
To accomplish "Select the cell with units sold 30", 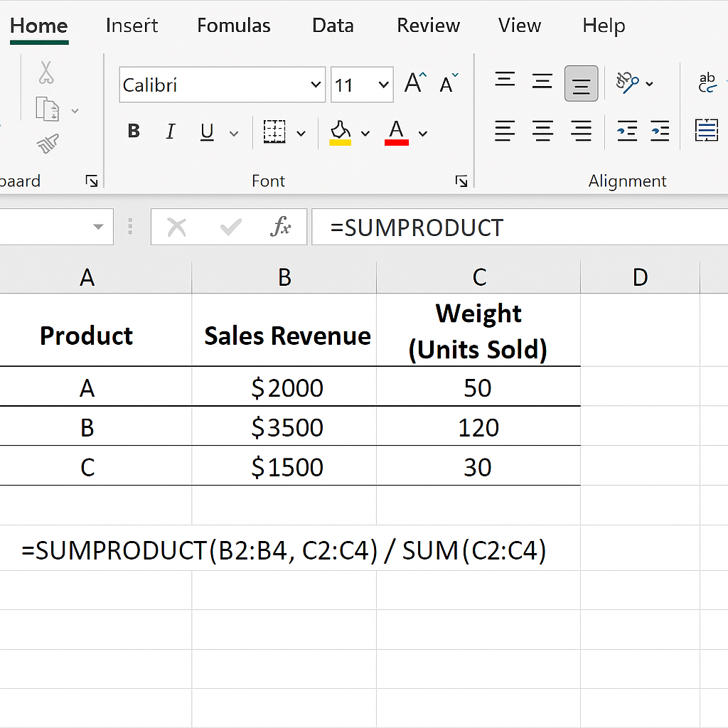I will click(x=478, y=466).
